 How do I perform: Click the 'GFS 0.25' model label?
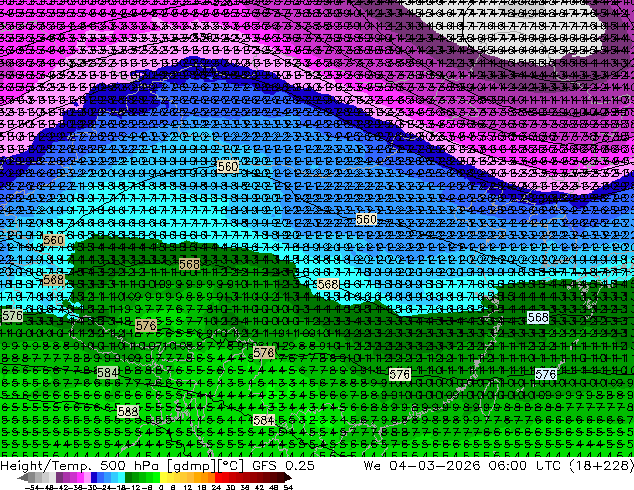[283, 465]
